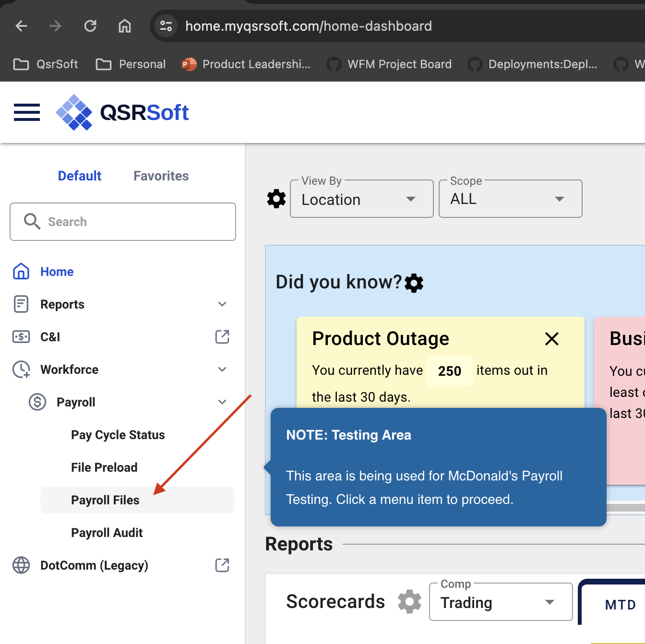Click the DotComm globe icon

tap(21, 565)
